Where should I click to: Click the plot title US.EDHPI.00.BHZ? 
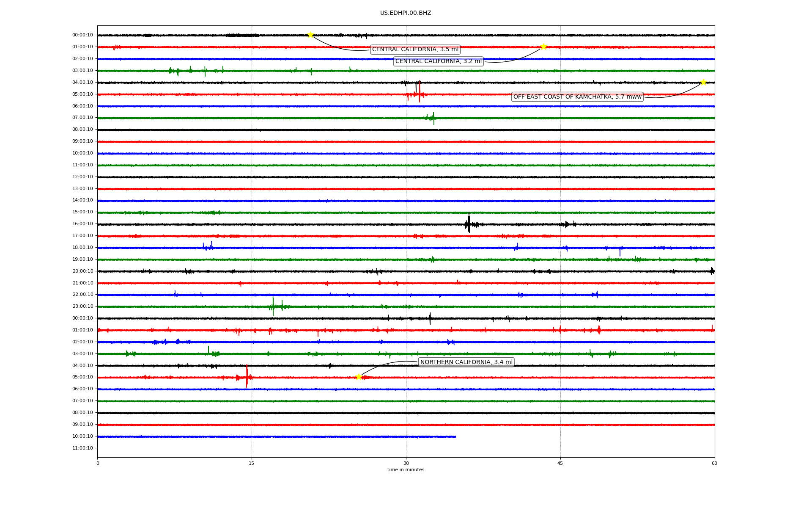click(x=406, y=13)
